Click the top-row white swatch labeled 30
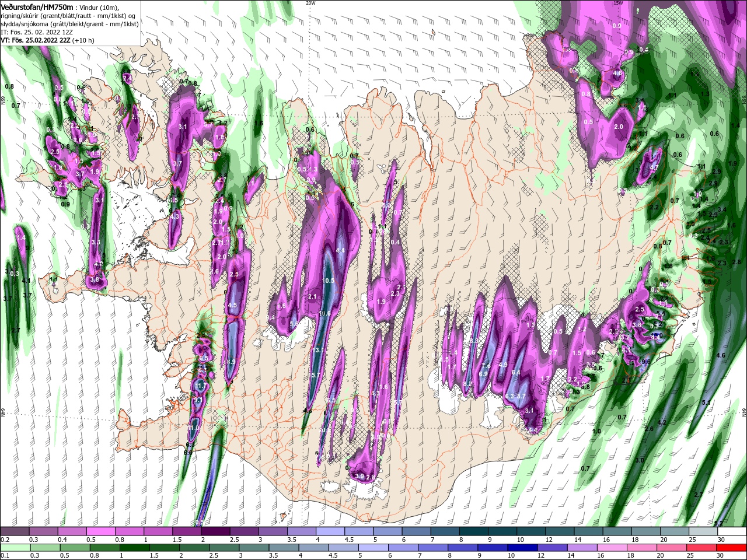Image resolution: width=747 pixels, height=560 pixels. (x=731, y=531)
